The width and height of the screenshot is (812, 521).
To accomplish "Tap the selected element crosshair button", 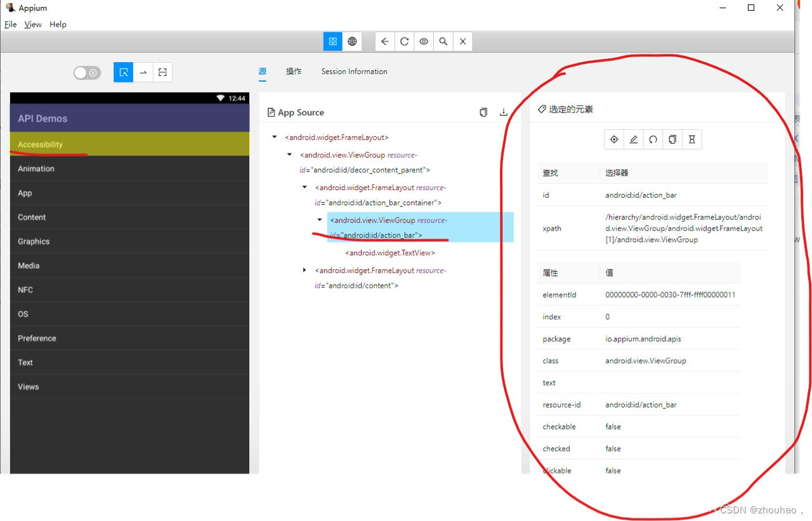I will (614, 139).
